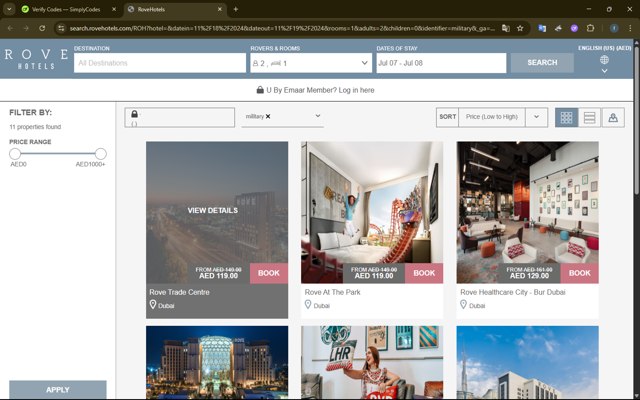Select Price (Low to High) sort box
This screenshot has height=400, width=640.
tap(492, 117)
